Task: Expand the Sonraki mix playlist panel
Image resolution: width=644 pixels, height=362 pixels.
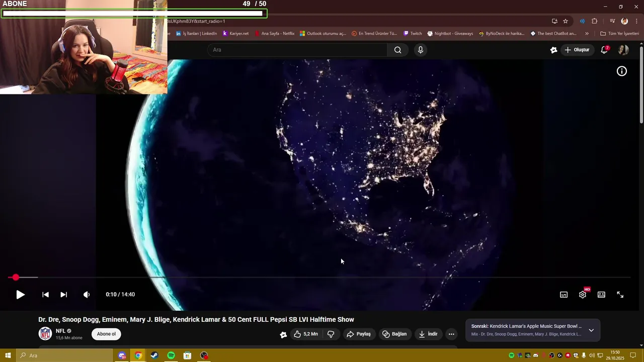Action: 591,330
